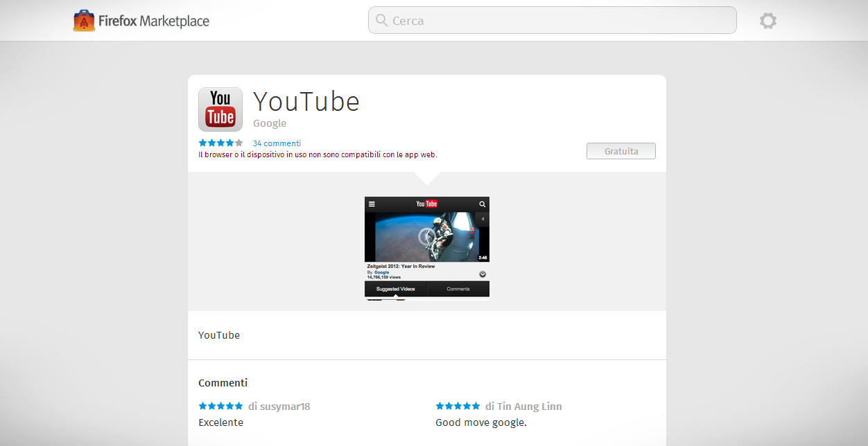Click the Gratuita install button

click(621, 151)
